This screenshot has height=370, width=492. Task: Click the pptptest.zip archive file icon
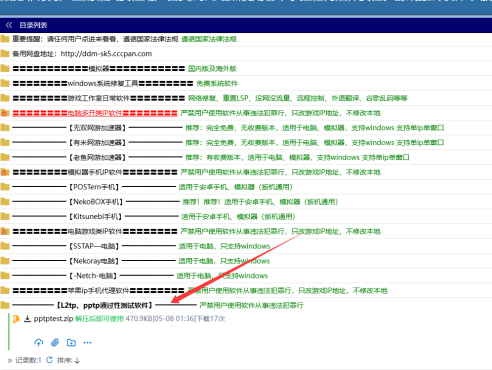[x=15, y=319]
